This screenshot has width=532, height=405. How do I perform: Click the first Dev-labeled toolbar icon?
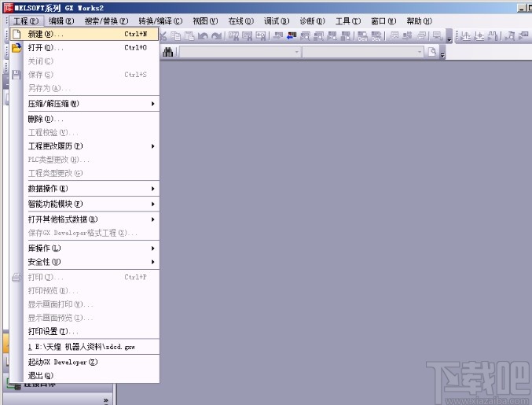[363, 35]
